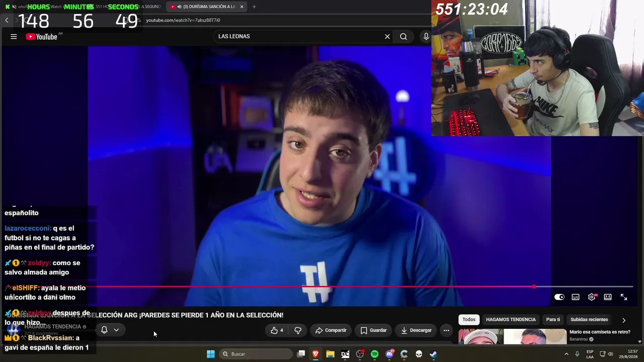Save the video with Guardar
644x362 pixels.
(373, 330)
